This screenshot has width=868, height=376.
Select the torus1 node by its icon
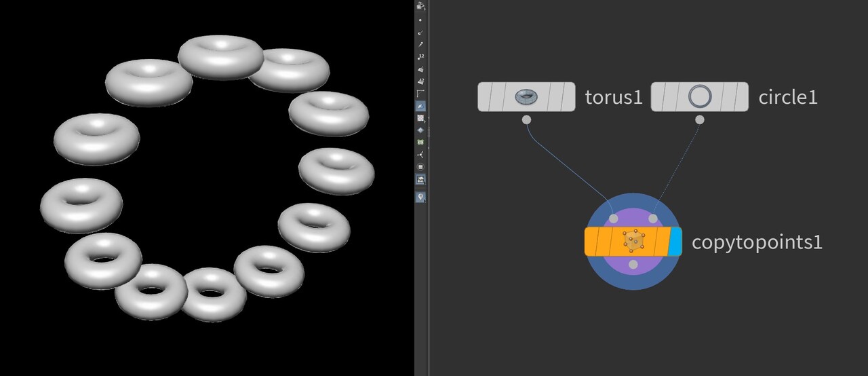click(526, 97)
